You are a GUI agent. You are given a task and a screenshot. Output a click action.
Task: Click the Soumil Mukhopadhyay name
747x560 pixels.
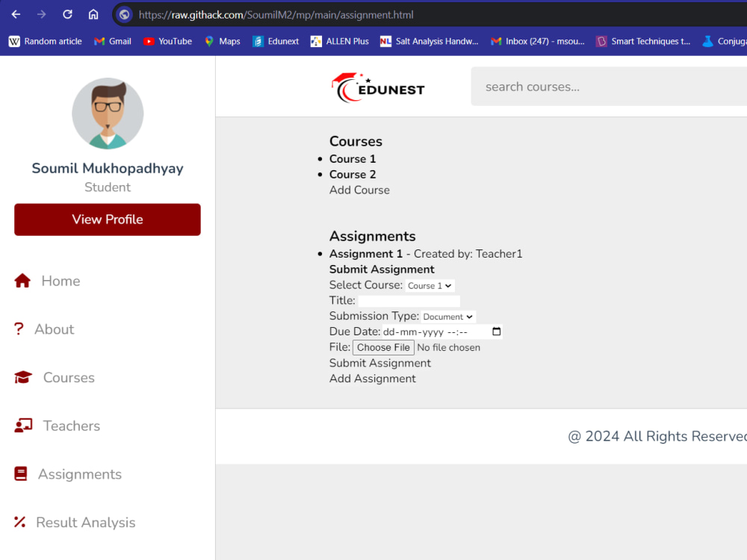tap(108, 169)
